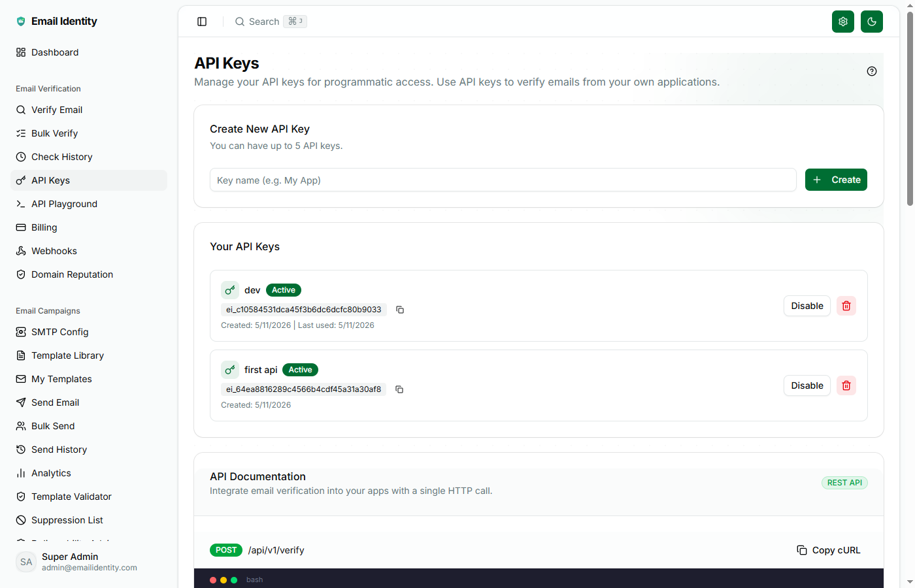
Task: Click the REST API badge
Action: [x=844, y=483]
